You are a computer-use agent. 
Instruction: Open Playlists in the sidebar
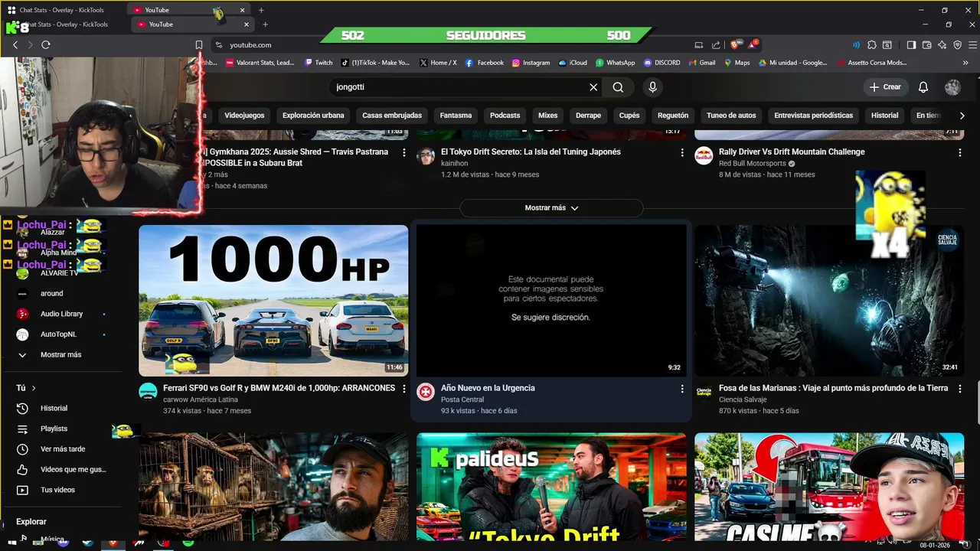tap(54, 429)
